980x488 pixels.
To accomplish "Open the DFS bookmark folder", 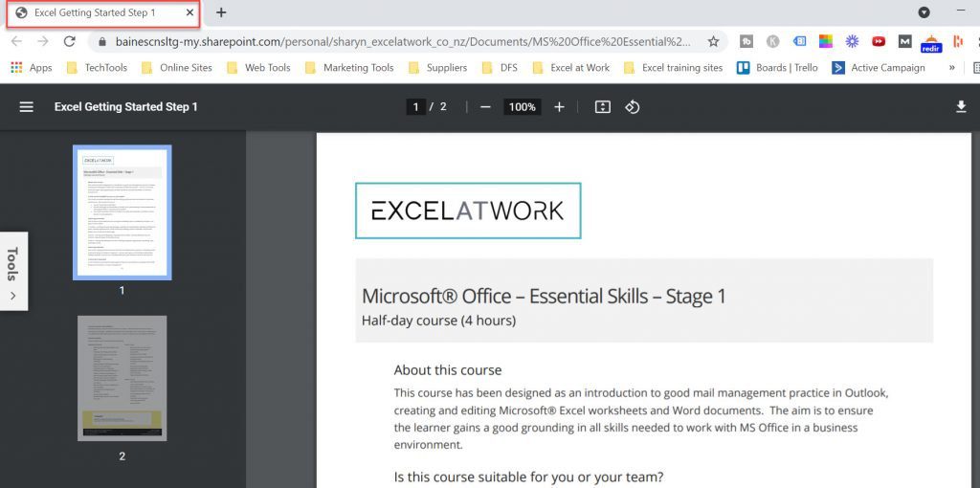I will tap(500, 68).
